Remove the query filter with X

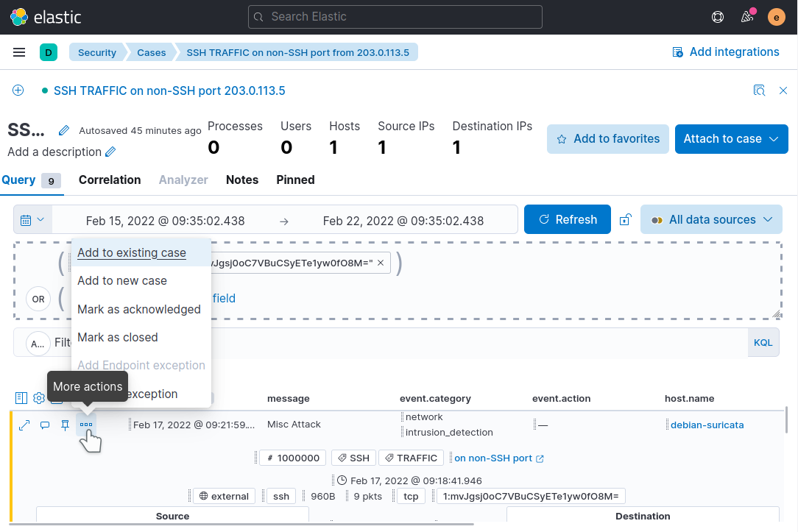(x=381, y=263)
